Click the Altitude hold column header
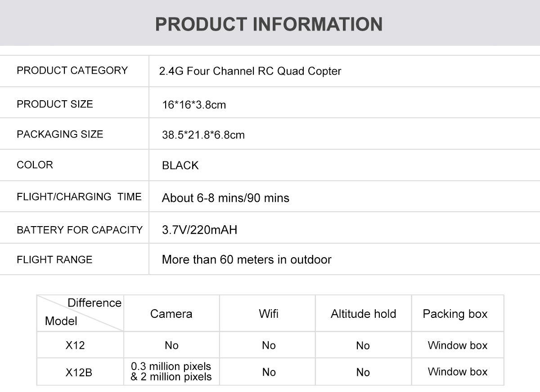The height and width of the screenshot is (392, 540). pyautogui.click(x=364, y=314)
